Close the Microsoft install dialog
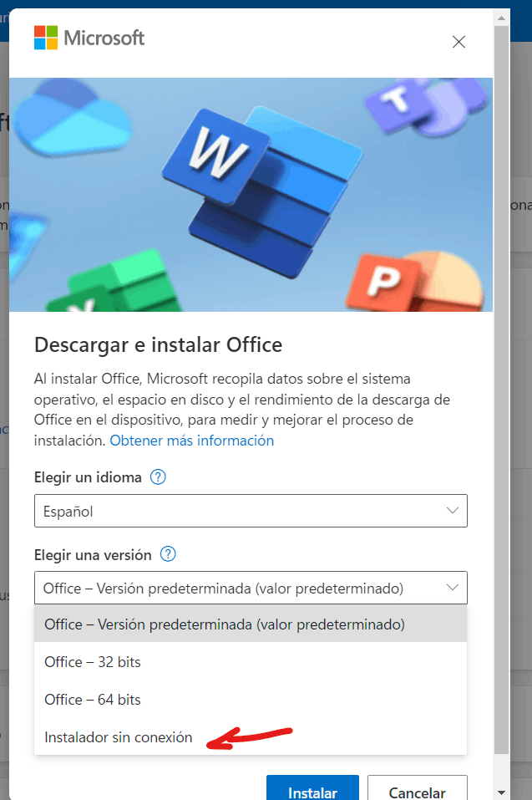Viewport: 532px width, 800px height. [x=459, y=42]
